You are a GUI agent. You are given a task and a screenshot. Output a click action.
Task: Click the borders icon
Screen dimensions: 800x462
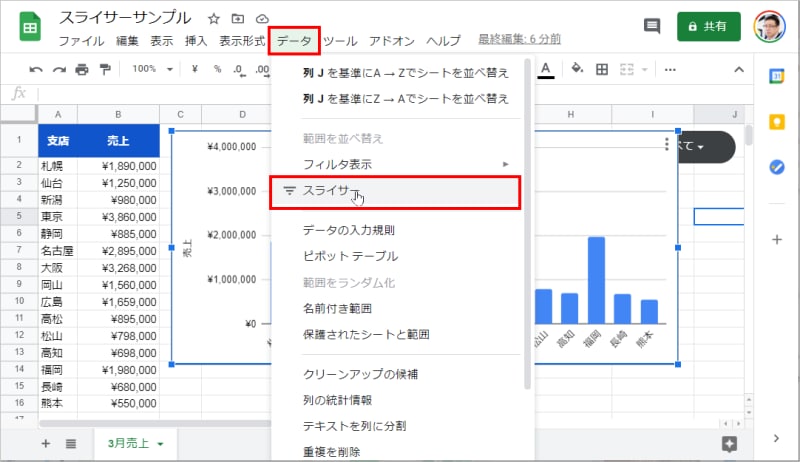point(602,69)
